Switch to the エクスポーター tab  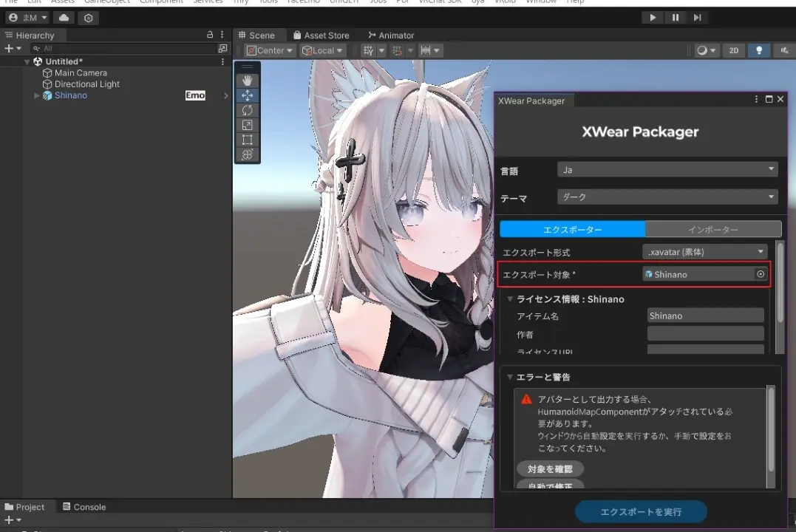[573, 230]
